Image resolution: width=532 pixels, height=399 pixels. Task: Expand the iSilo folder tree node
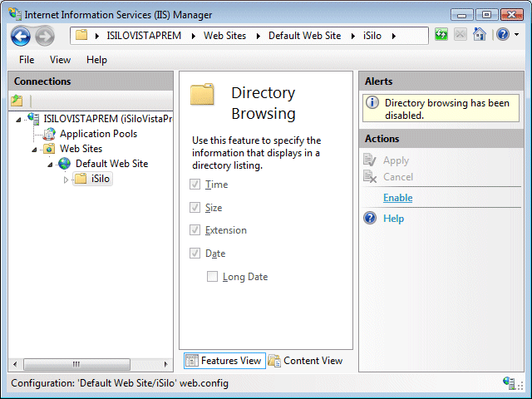(x=66, y=180)
